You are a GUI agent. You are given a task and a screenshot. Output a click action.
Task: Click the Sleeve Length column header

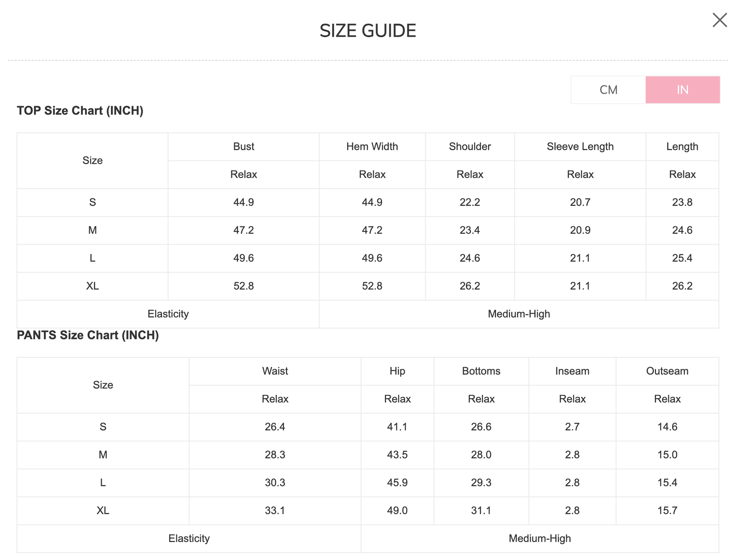point(580,147)
